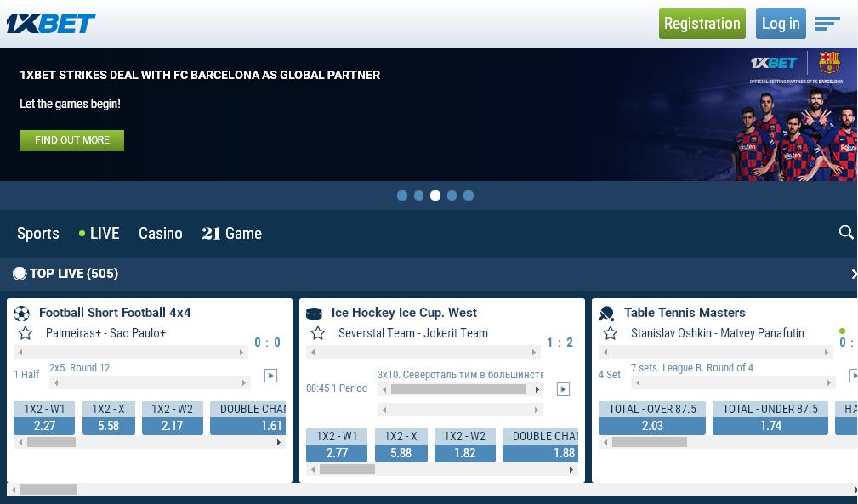
Task: Select the third banner carousel dot
Action: 435,195
